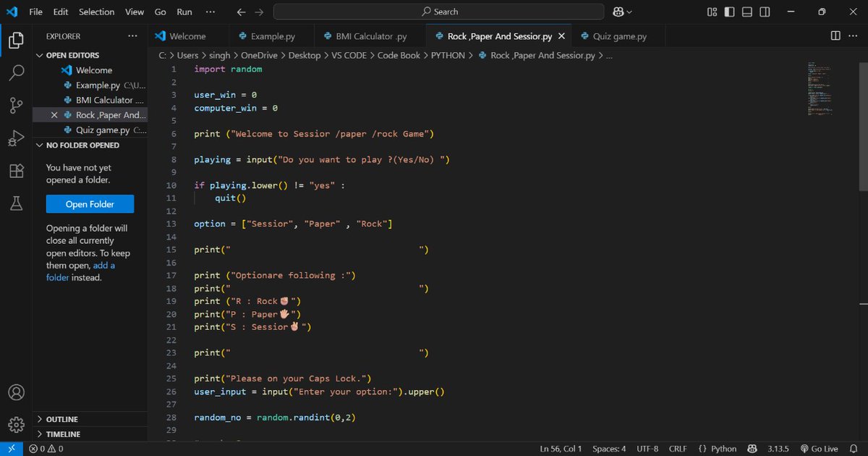
Task: Click PYTHON folder in breadcrumb path
Action: click(448, 55)
